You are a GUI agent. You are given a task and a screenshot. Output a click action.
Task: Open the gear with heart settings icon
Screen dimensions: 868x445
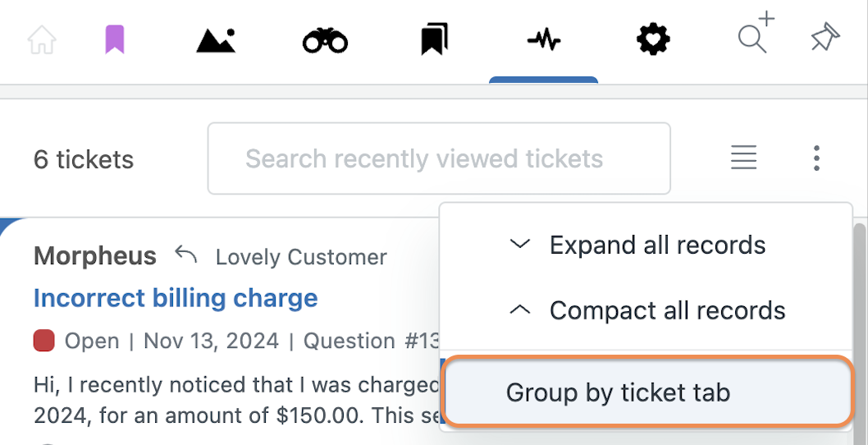(653, 40)
